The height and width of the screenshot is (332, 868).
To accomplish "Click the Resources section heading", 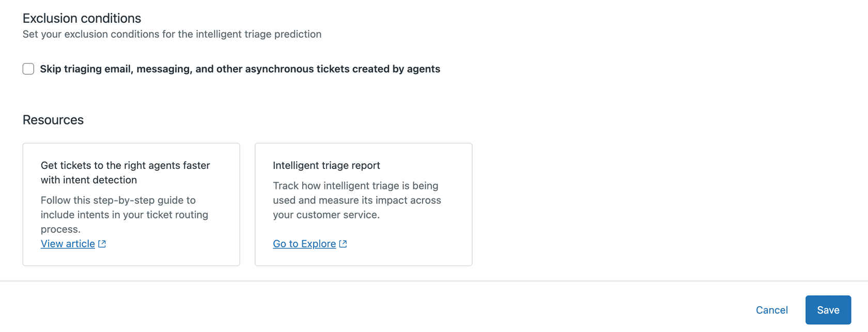I will pos(53,120).
